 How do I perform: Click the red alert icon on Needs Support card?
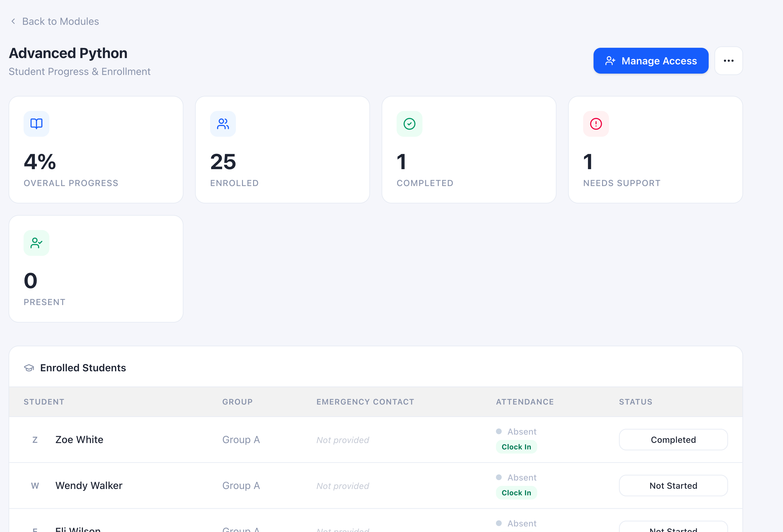(596, 124)
